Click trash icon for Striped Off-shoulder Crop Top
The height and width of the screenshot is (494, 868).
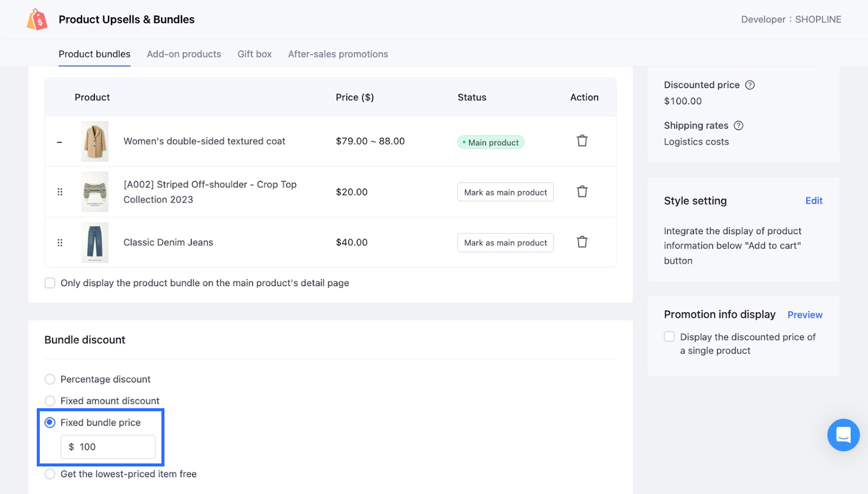pos(582,191)
